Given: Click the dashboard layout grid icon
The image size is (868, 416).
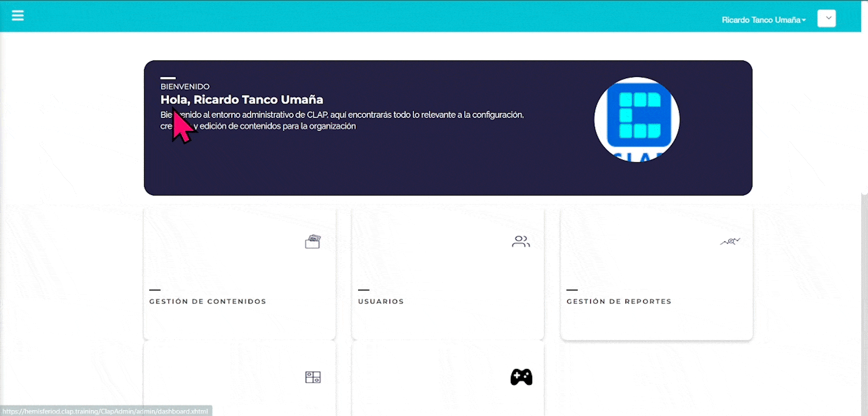Looking at the screenshot, I should coord(313,377).
